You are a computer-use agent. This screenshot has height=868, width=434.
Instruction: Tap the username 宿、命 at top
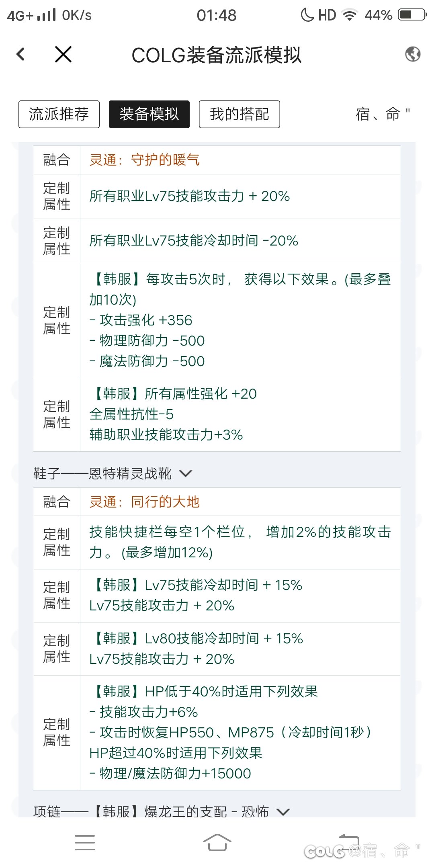(x=382, y=114)
